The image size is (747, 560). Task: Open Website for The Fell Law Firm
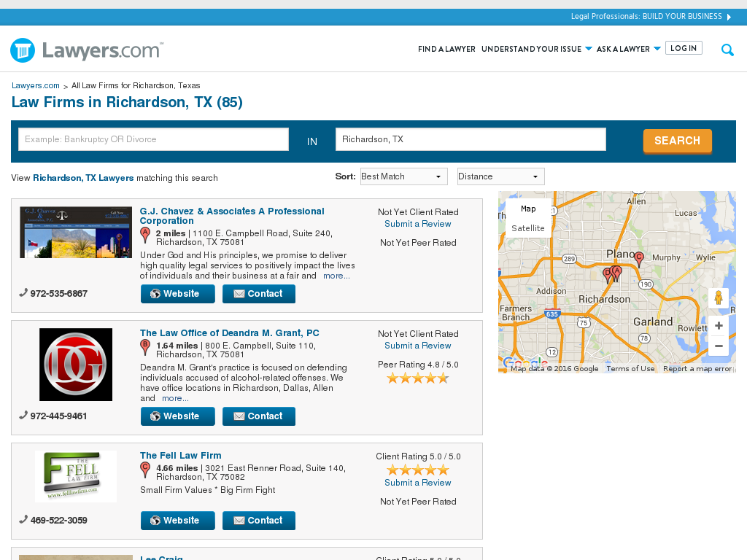pos(178,521)
